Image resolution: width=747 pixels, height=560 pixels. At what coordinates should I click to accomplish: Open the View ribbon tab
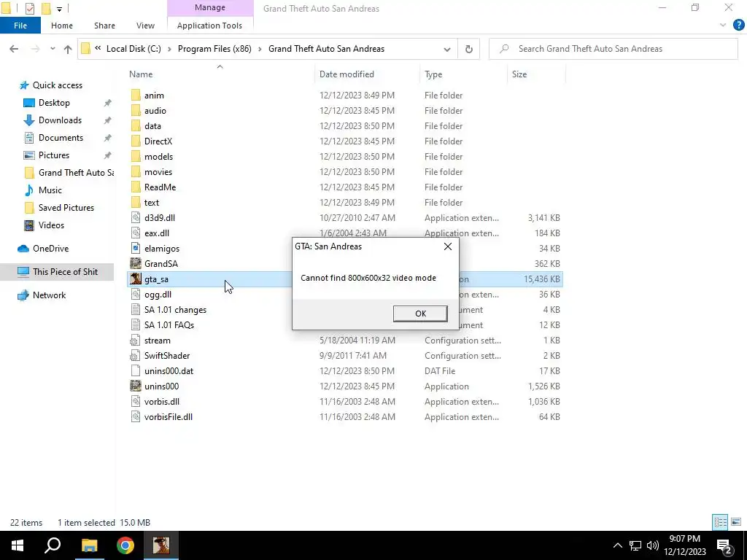(145, 26)
